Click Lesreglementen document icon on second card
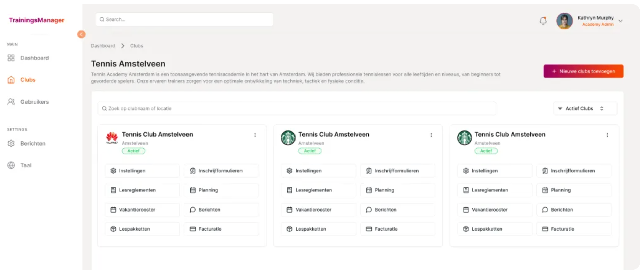 (x=289, y=190)
